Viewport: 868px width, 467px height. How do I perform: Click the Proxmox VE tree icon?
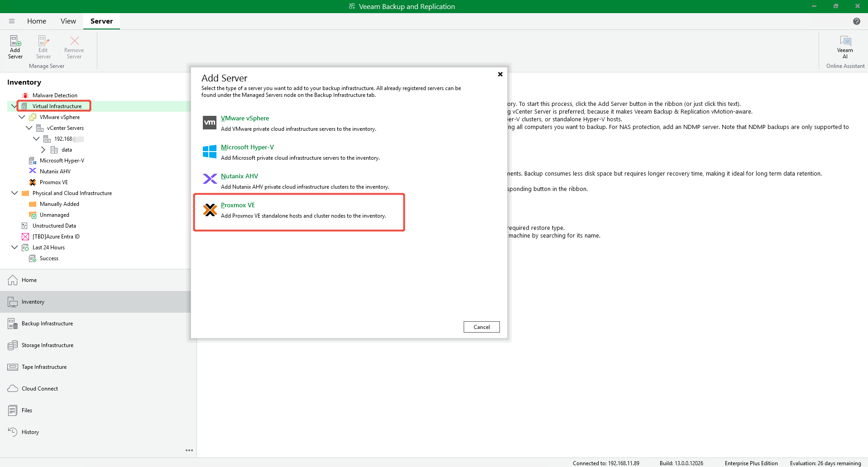click(x=33, y=182)
